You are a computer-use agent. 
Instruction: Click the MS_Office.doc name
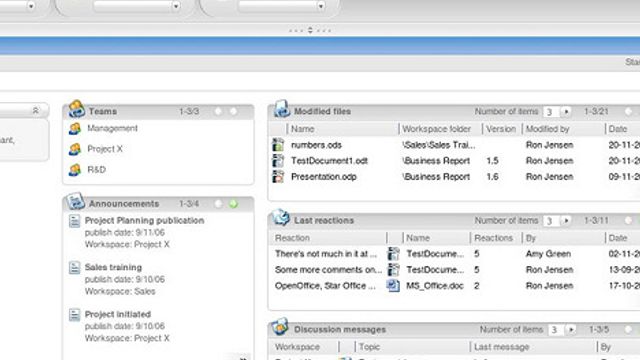coord(435,286)
